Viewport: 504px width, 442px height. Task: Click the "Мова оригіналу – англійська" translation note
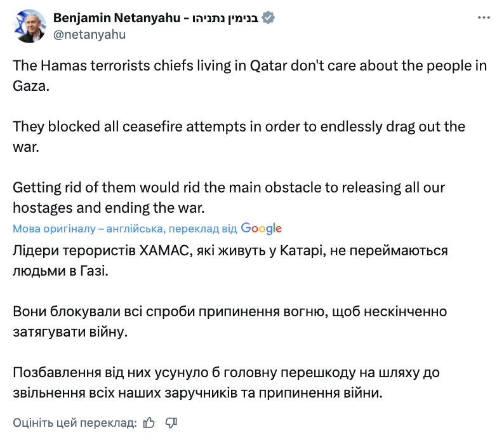click(x=124, y=229)
